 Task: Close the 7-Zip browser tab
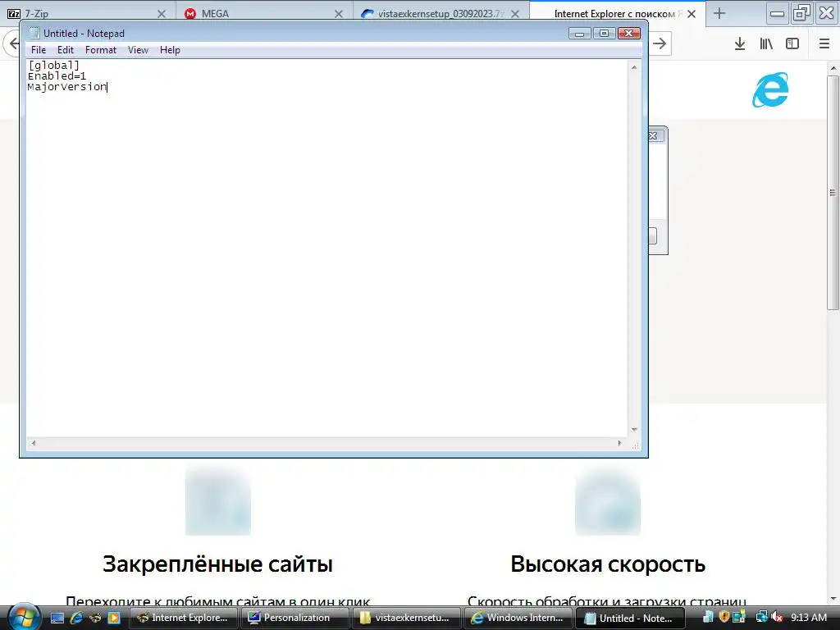tap(162, 14)
